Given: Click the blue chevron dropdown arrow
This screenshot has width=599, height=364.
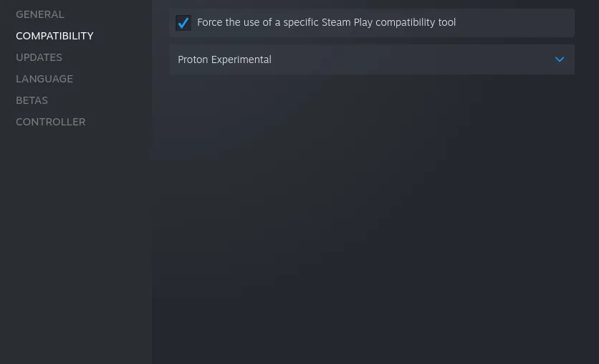Looking at the screenshot, I should tap(560, 59).
